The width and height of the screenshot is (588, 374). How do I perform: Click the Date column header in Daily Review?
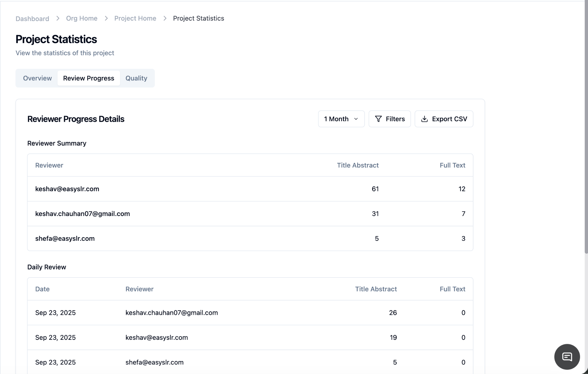pos(42,289)
